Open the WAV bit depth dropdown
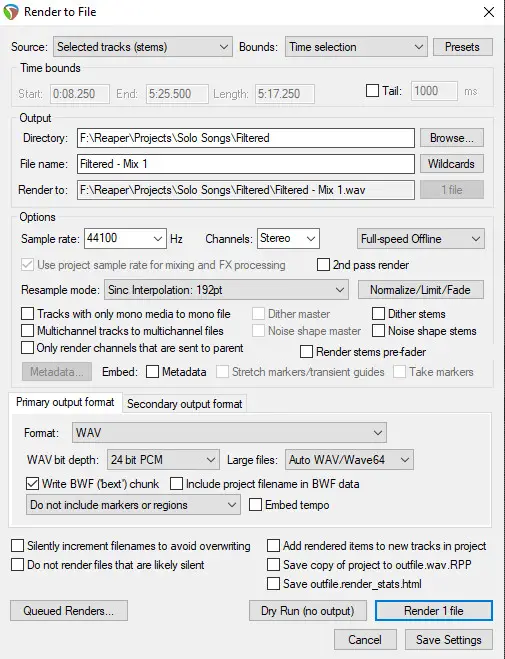The image size is (505, 659). [x=163, y=460]
